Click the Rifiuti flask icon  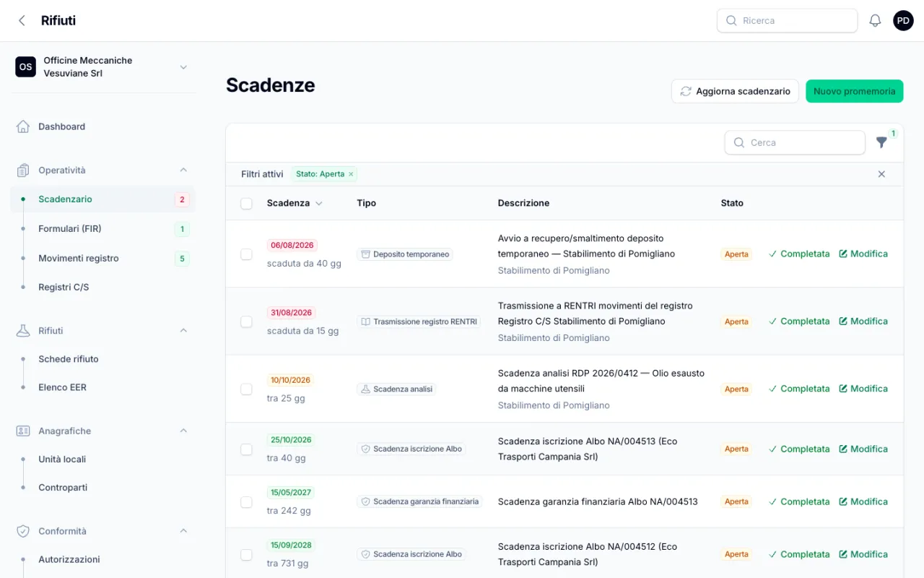click(x=23, y=331)
